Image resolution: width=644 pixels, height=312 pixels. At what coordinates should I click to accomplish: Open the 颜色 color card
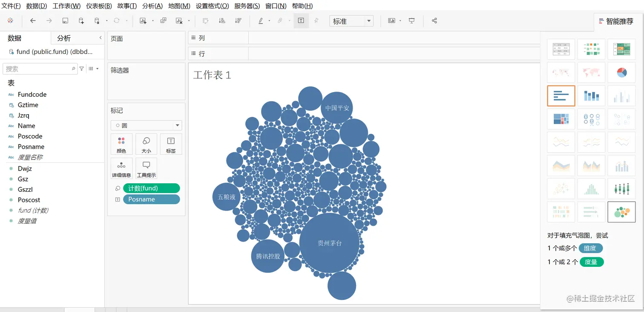pyautogui.click(x=121, y=144)
